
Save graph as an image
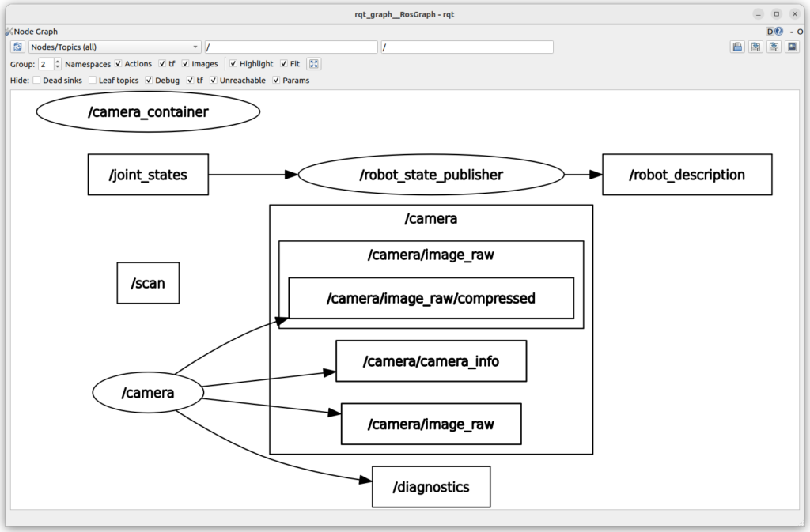click(792, 47)
